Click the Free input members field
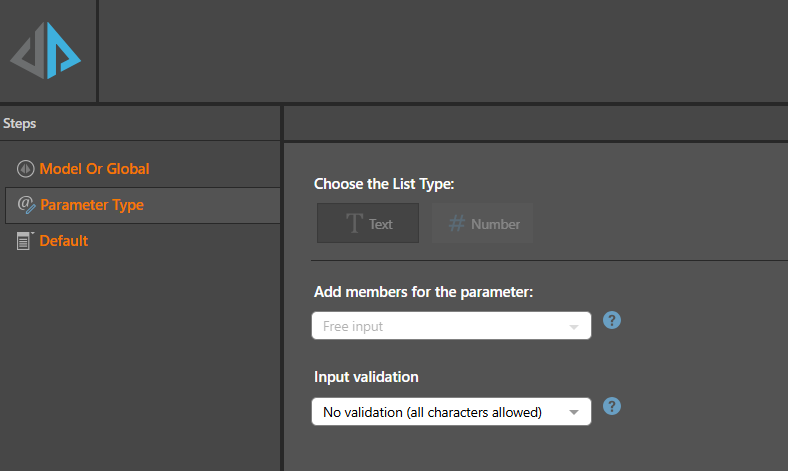Viewport: 788px width, 471px height. 451,326
